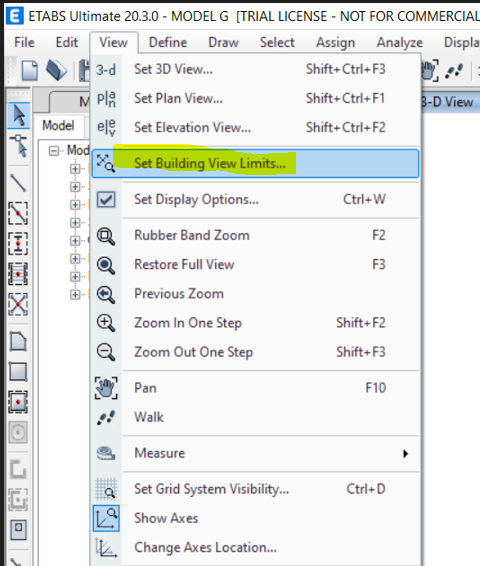Viewport: 480px width, 566px height.
Task: Choose Set Elevation View menu entry
Action: click(256, 127)
